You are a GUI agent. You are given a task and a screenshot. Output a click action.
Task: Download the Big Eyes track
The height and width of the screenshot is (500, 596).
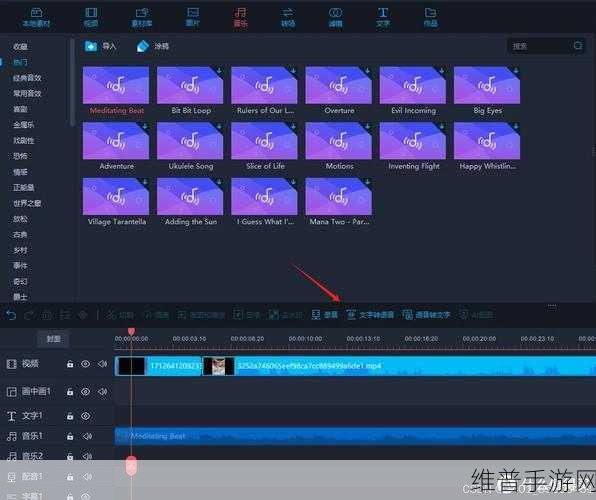click(x=516, y=71)
